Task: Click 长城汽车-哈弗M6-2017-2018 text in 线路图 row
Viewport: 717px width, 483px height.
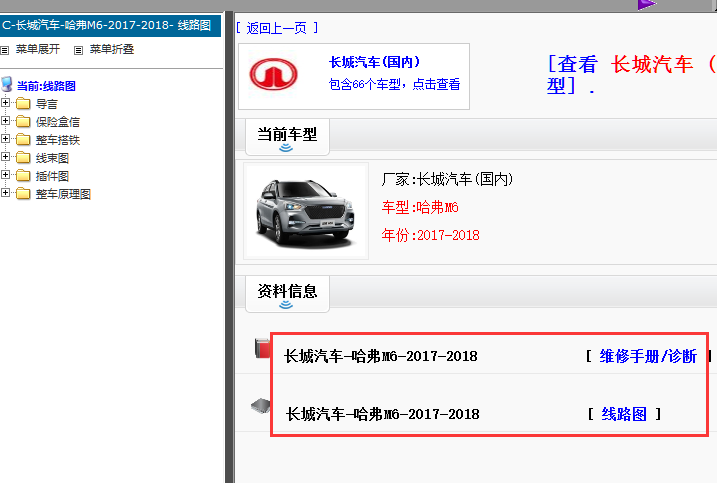Action: coord(382,414)
